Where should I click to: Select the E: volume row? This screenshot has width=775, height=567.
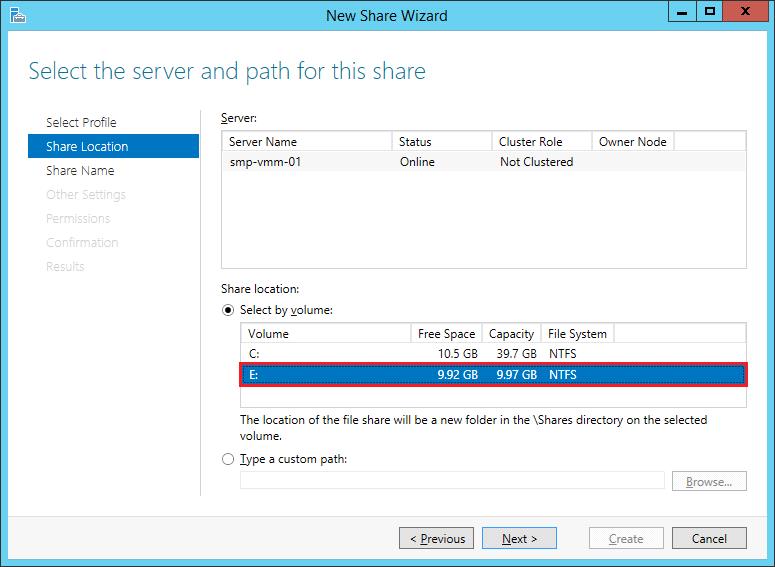pos(492,375)
